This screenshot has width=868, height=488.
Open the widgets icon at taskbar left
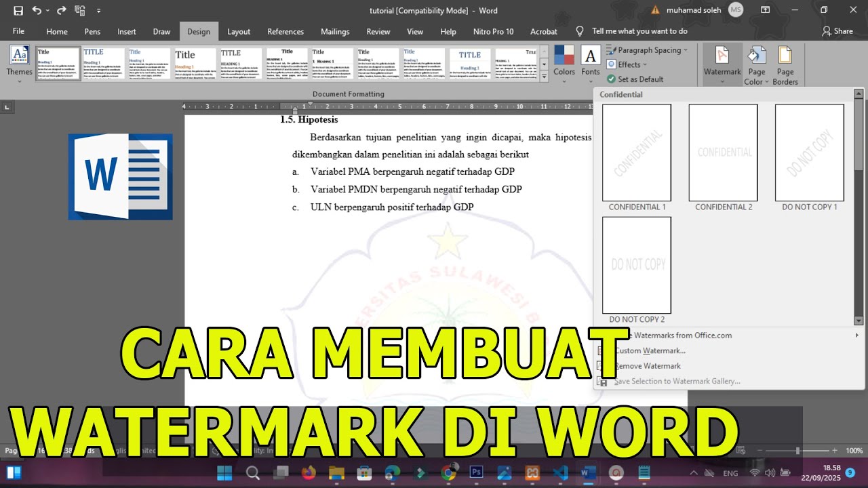click(14, 472)
